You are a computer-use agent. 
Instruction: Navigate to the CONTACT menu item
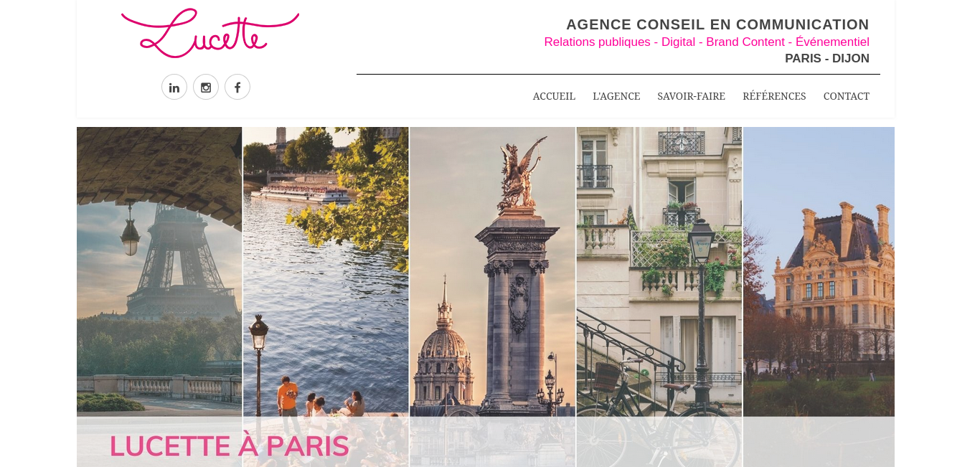click(x=847, y=96)
